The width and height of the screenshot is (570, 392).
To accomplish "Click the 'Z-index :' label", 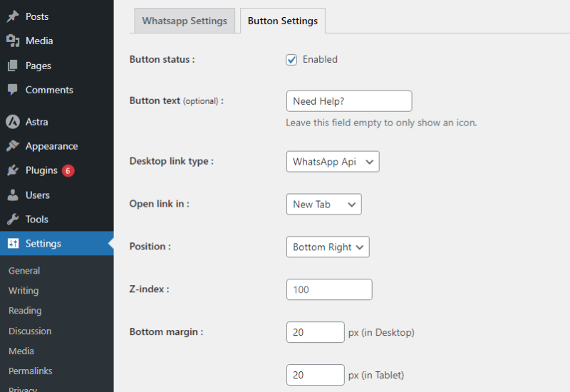I will 149,289.
